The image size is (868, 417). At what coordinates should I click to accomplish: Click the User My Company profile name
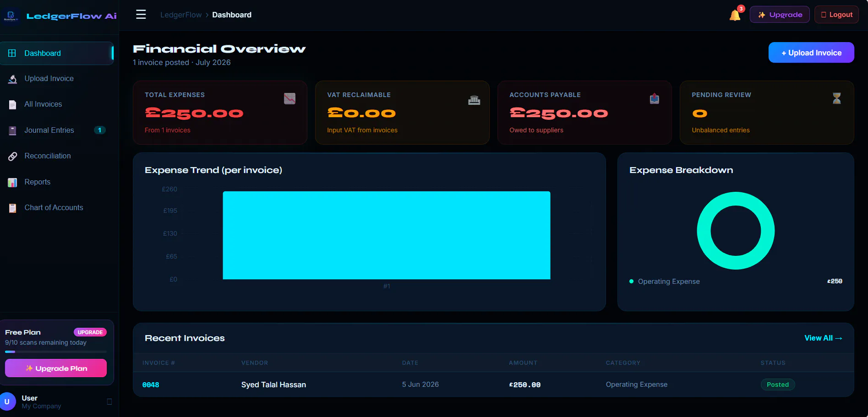(x=41, y=402)
